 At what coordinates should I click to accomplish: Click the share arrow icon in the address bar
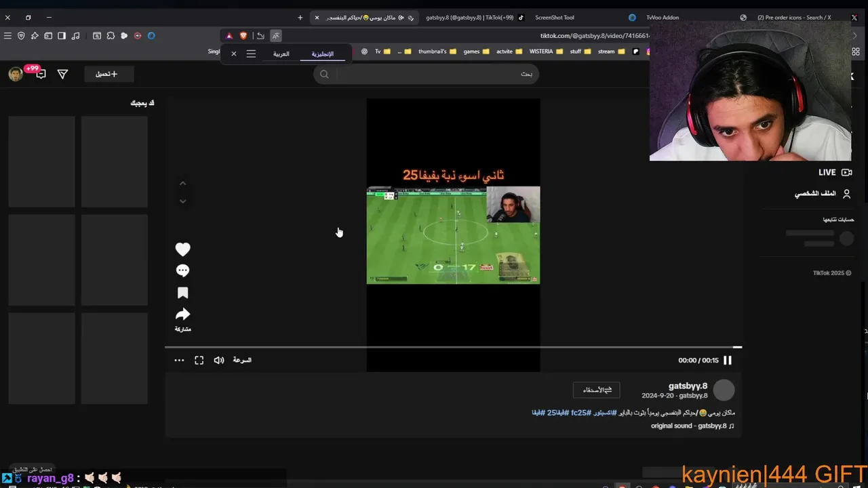[260, 36]
